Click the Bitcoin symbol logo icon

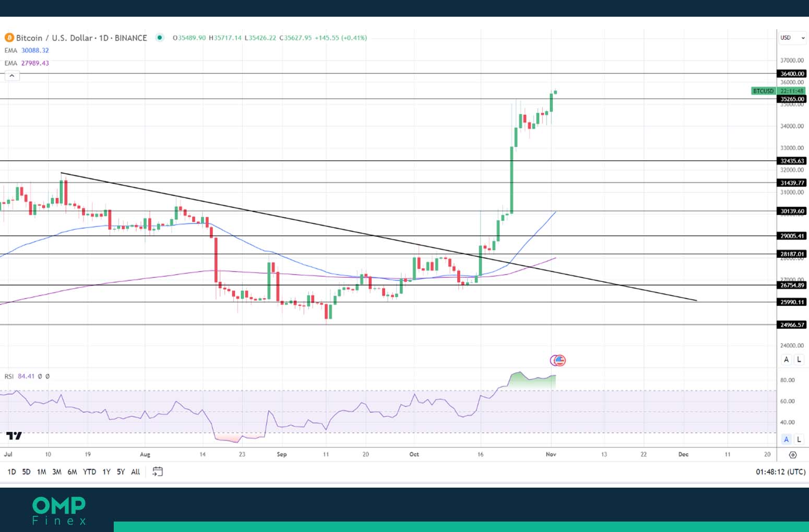[x=9, y=38]
